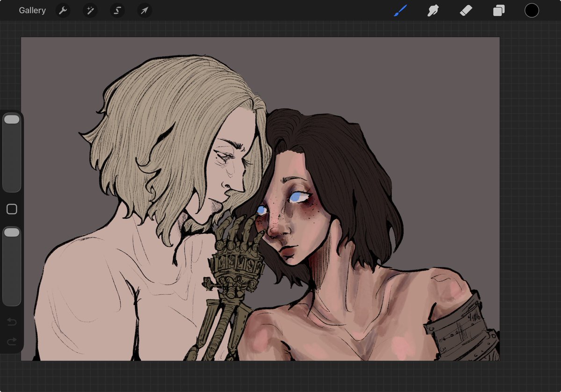561x392 pixels.
Task: Open the active color picker circle
Action: [x=532, y=10]
